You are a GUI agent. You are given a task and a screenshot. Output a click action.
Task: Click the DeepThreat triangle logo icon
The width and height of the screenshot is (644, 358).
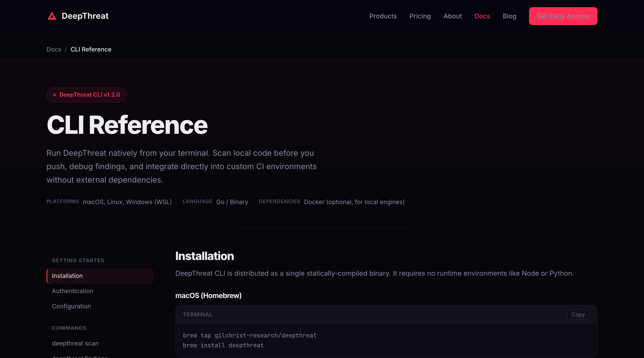click(x=52, y=16)
